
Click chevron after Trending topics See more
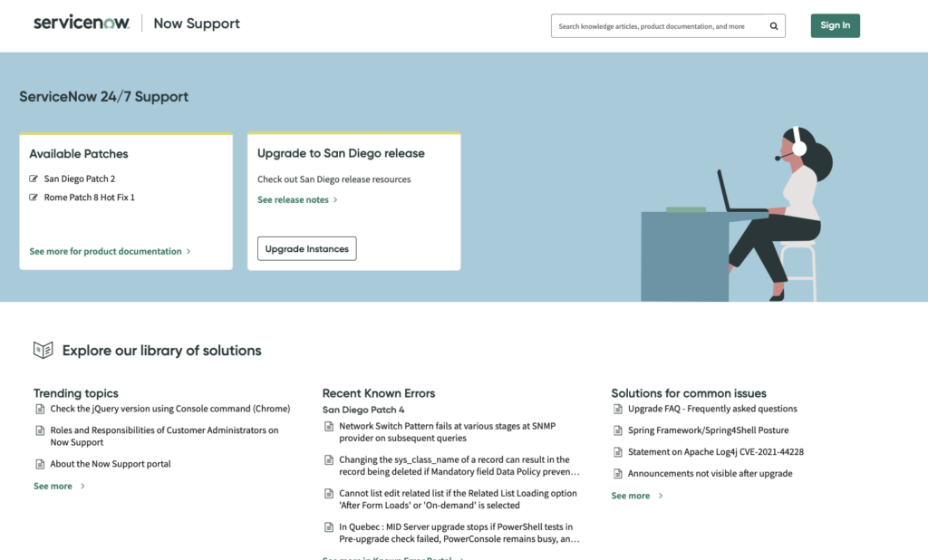pyautogui.click(x=82, y=486)
